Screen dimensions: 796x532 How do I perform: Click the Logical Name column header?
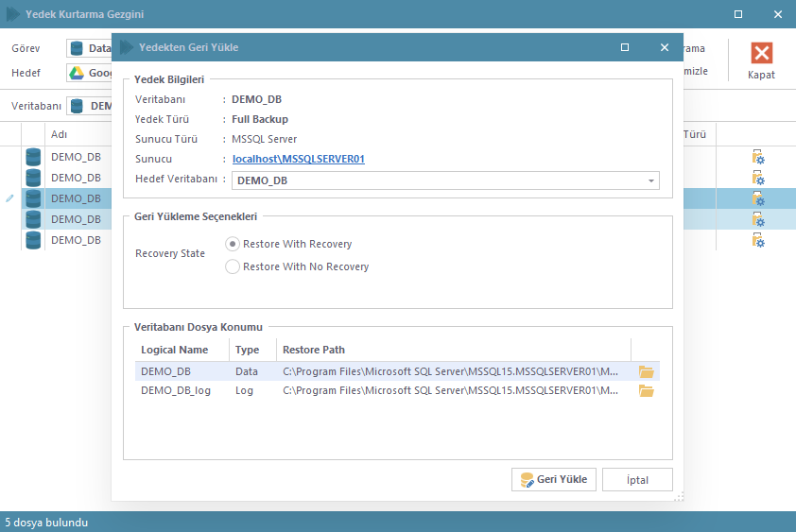click(x=173, y=350)
